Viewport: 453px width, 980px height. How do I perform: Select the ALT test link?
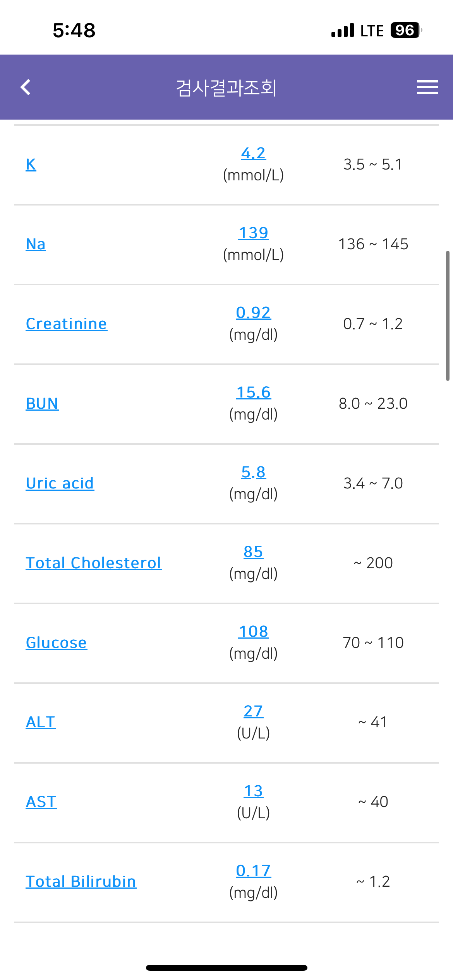pyautogui.click(x=41, y=722)
